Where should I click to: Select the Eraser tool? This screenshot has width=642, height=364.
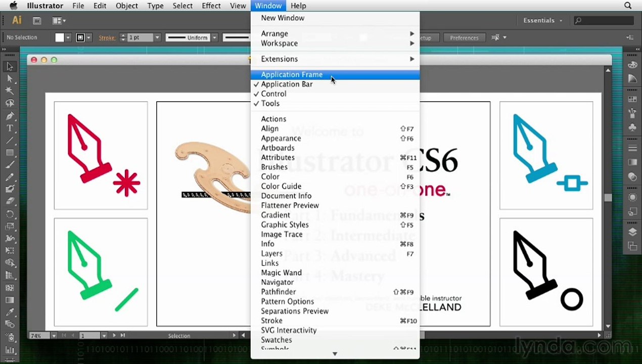click(10, 201)
